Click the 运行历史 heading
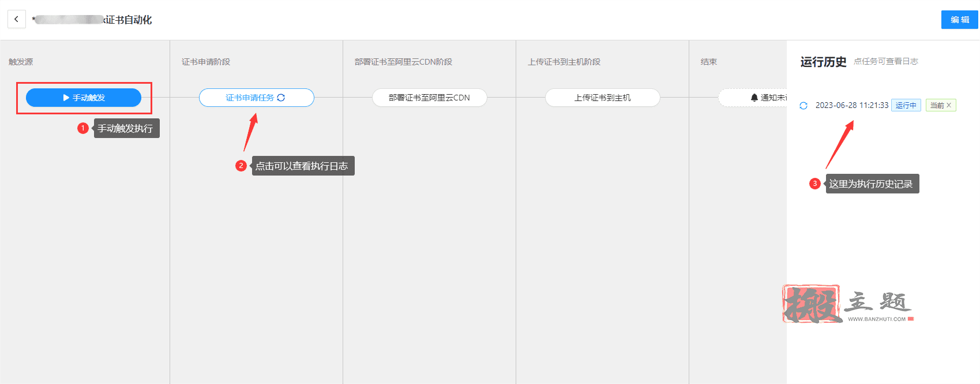The image size is (980, 384). (823, 62)
